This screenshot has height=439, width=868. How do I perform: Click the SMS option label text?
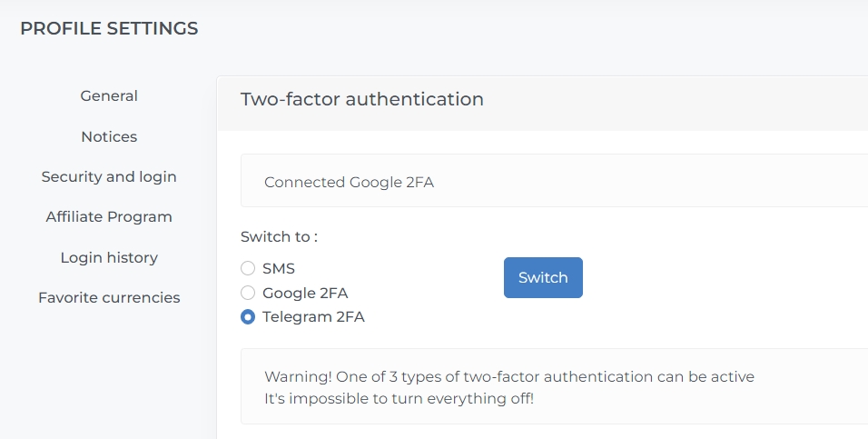(x=279, y=269)
